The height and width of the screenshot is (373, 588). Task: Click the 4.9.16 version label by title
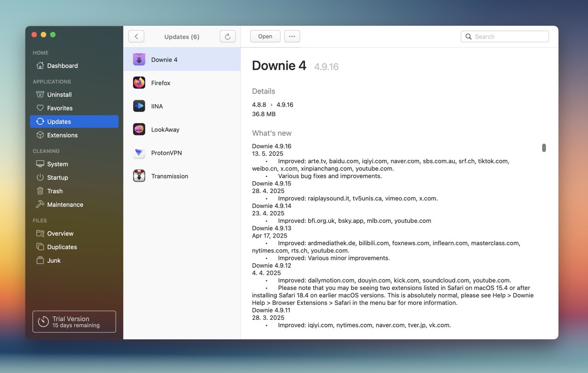point(326,67)
